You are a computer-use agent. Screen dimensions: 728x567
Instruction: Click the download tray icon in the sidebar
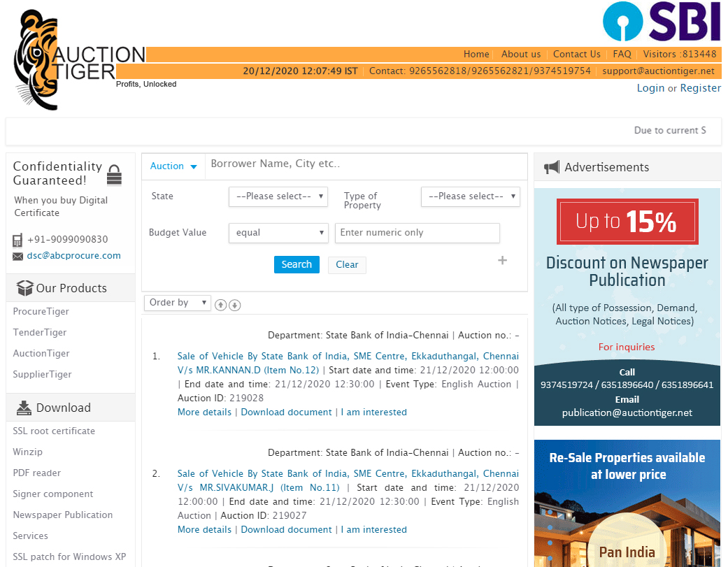[x=24, y=408]
